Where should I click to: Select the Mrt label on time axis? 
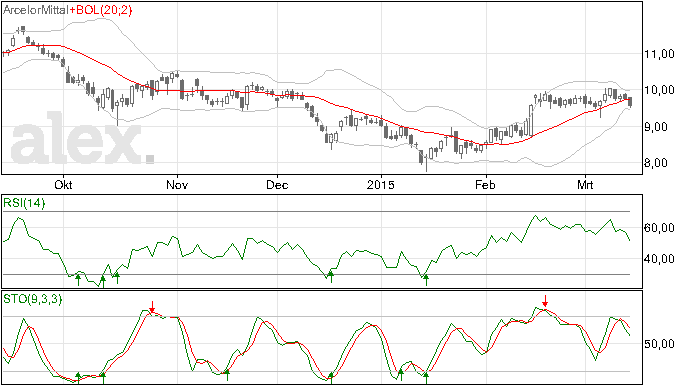coord(585,185)
